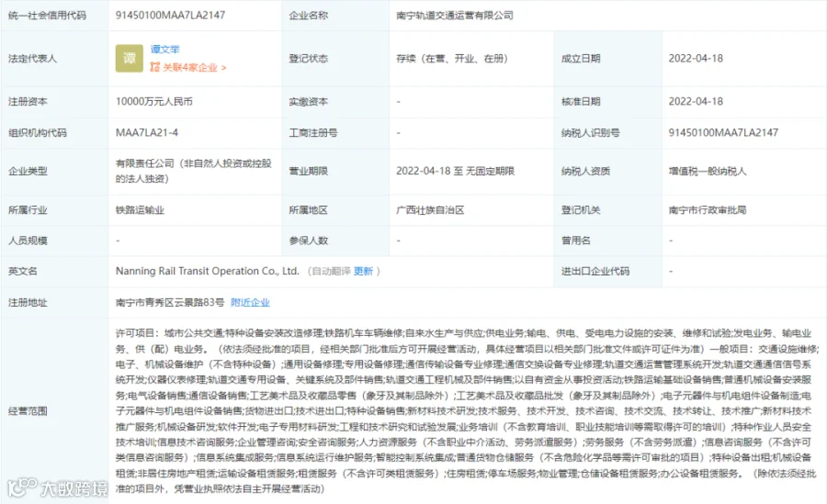Click the 登记机关 label cell
The height and width of the screenshot is (504, 827).
click(608, 210)
